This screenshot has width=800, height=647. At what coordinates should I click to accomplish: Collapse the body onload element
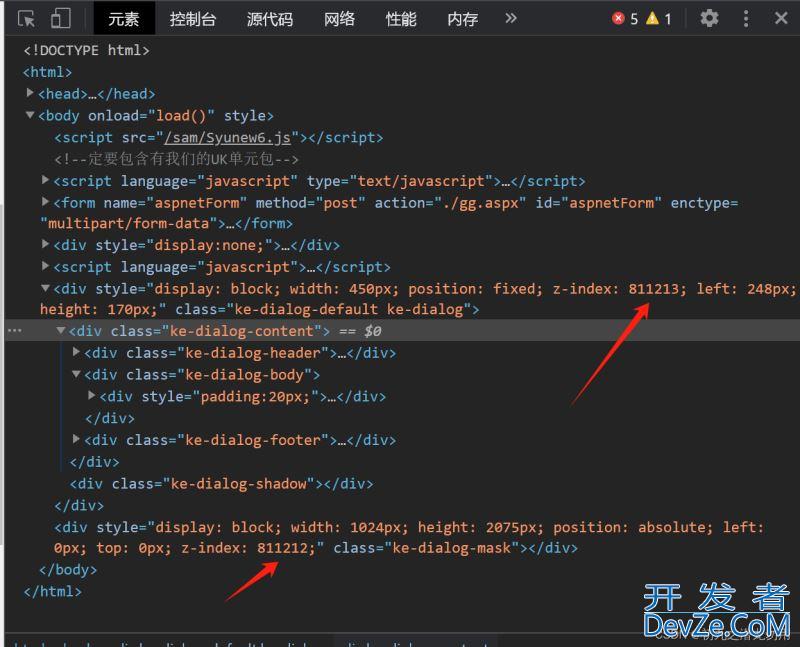[30, 115]
